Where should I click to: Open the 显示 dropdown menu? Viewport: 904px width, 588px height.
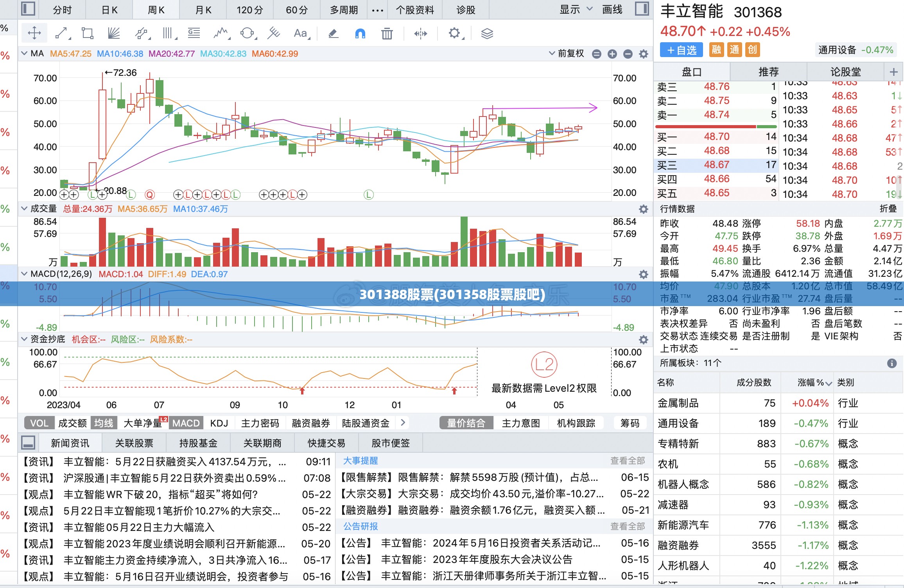click(576, 9)
